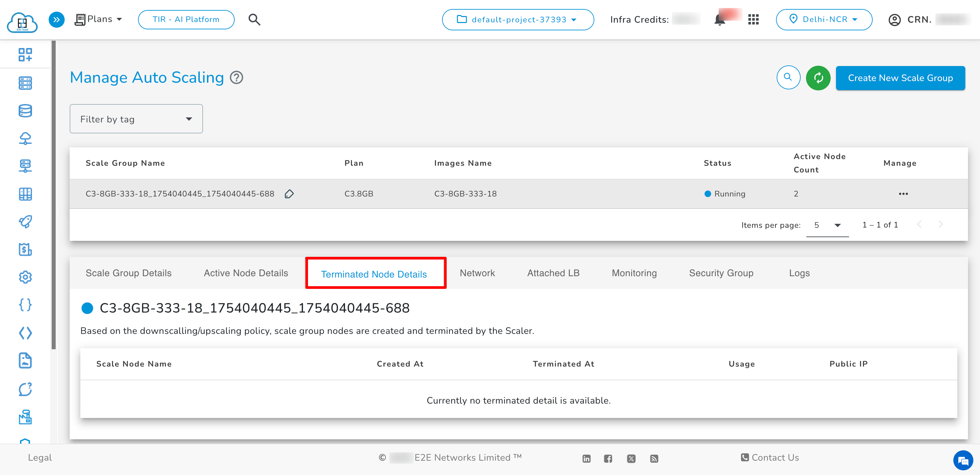This screenshot has height=475, width=980.
Task: Open the three-dot Manage menu for scale group
Action: tap(903, 194)
